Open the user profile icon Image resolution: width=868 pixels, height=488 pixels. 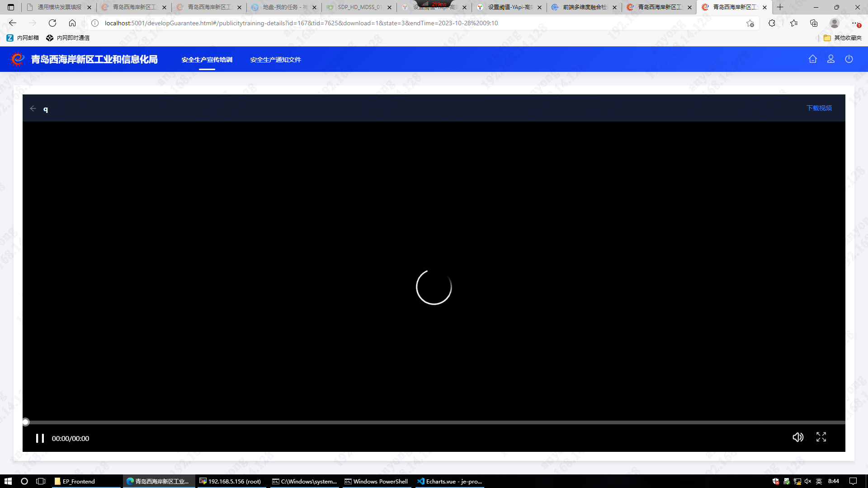click(831, 59)
